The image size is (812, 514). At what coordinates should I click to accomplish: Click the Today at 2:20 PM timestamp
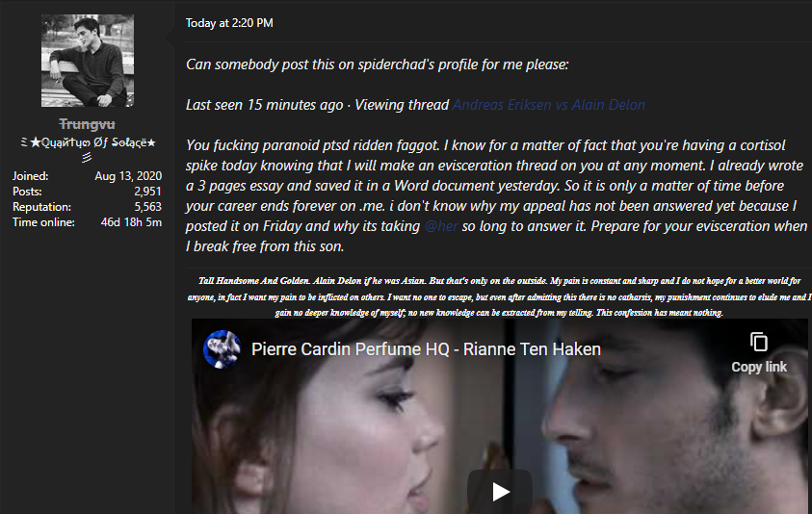(229, 23)
